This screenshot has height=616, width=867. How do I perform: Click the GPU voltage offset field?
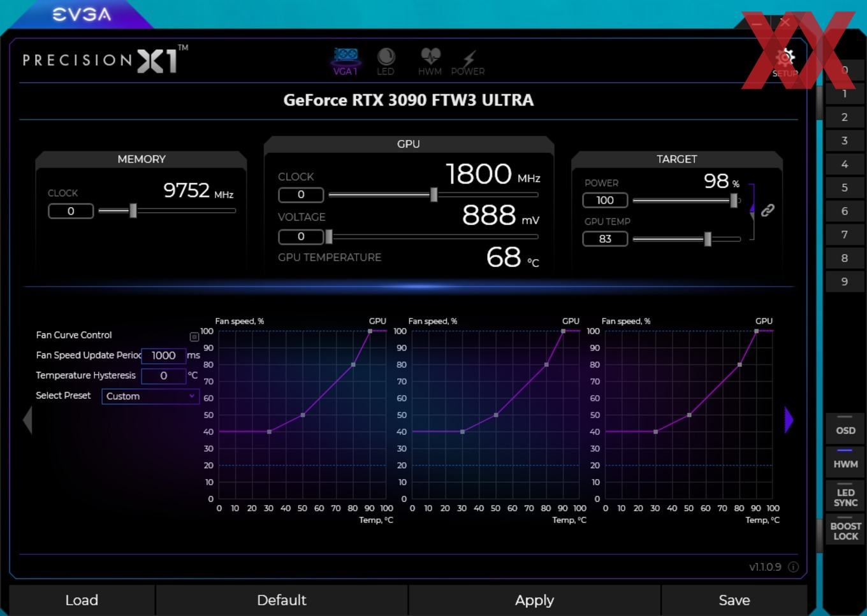301,237
